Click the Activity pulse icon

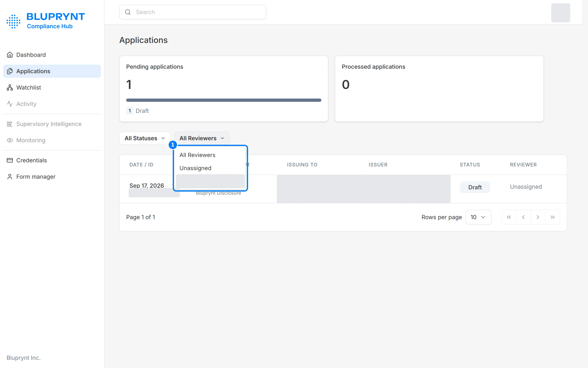(10, 104)
